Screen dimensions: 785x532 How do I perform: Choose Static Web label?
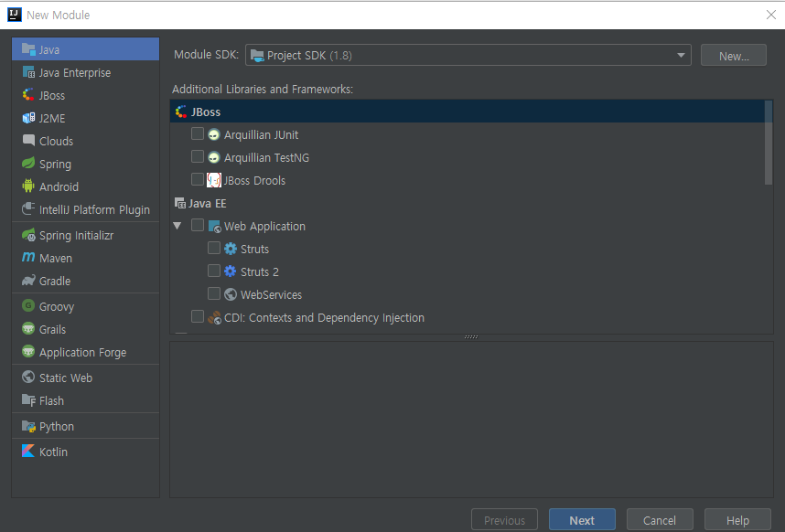click(66, 378)
